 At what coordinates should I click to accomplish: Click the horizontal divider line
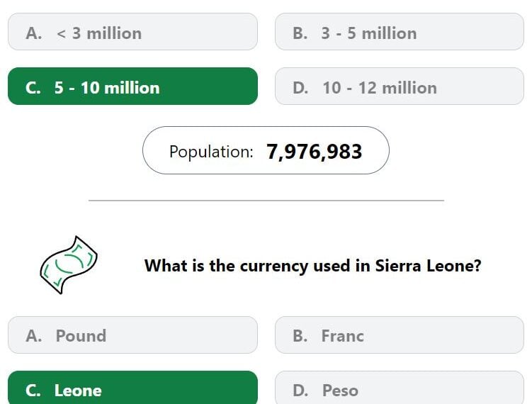point(266,201)
